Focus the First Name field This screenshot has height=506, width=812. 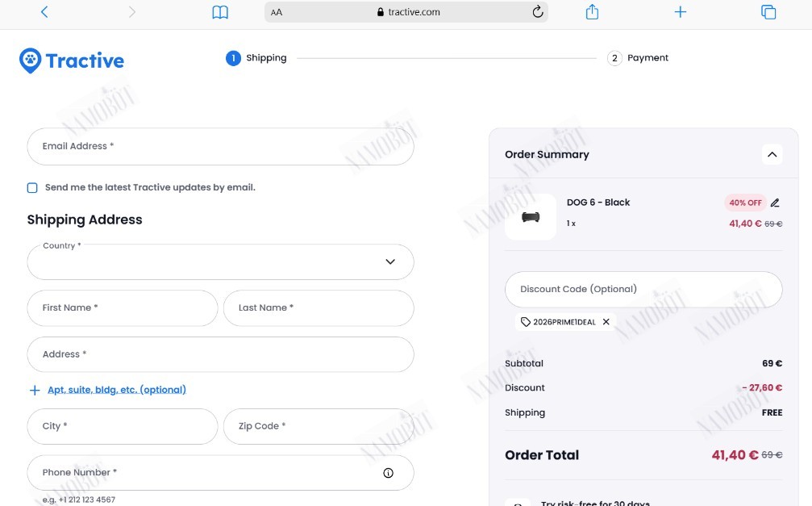click(123, 308)
